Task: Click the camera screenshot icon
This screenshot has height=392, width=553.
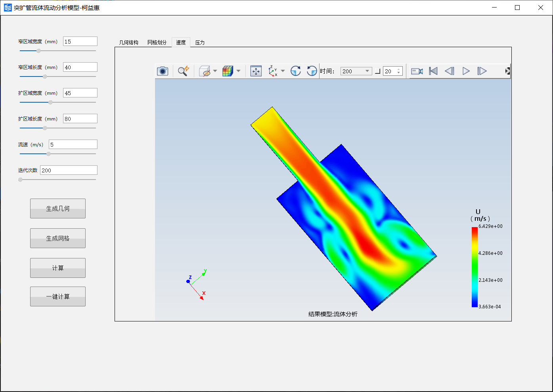Action: tap(163, 71)
